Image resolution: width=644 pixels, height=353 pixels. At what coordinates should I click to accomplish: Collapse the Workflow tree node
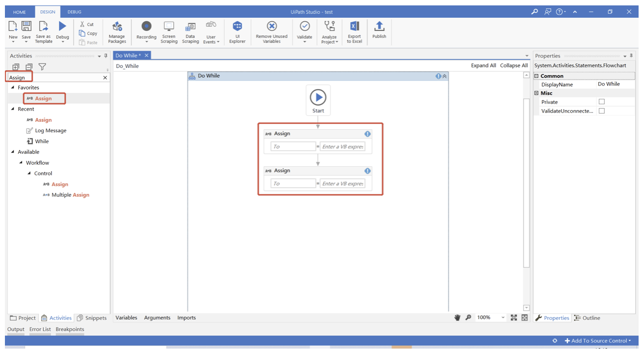[21, 163]
